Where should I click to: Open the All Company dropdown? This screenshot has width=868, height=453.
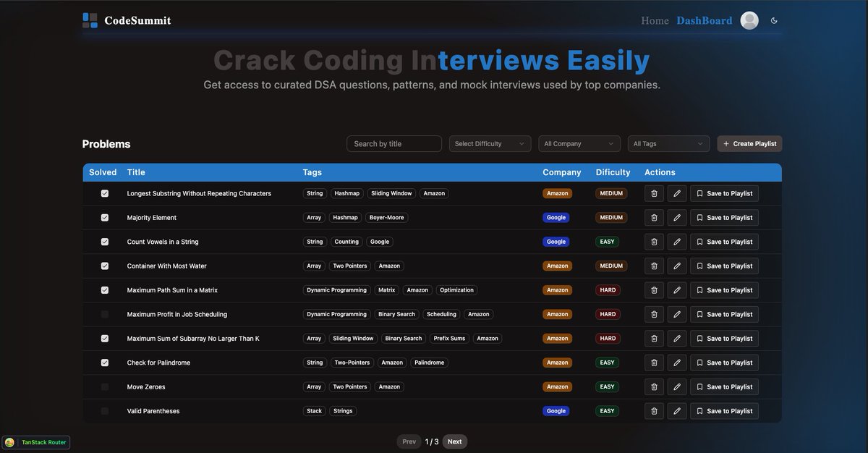coord(579,144)
